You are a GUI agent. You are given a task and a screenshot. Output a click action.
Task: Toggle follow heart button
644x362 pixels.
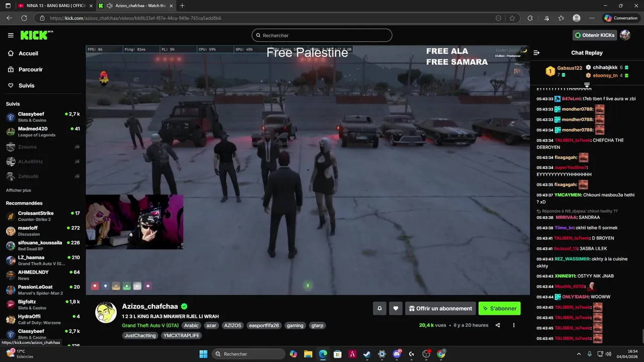[395, 309]
